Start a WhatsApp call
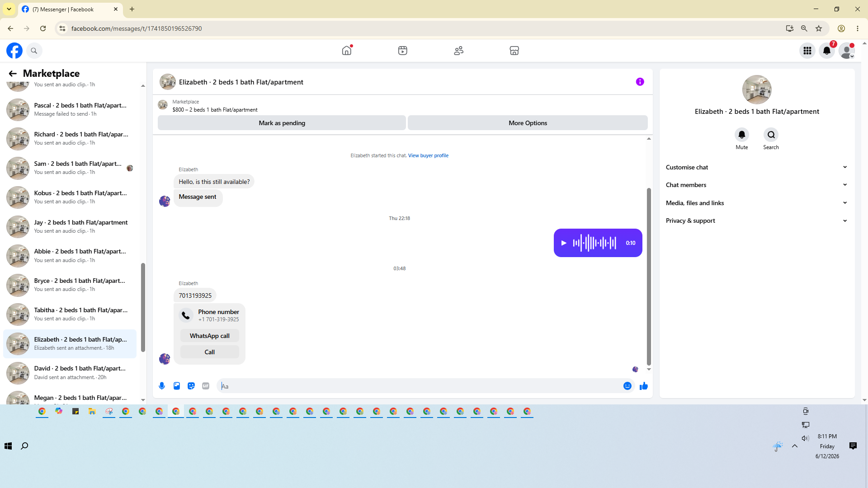 point(210,336)
